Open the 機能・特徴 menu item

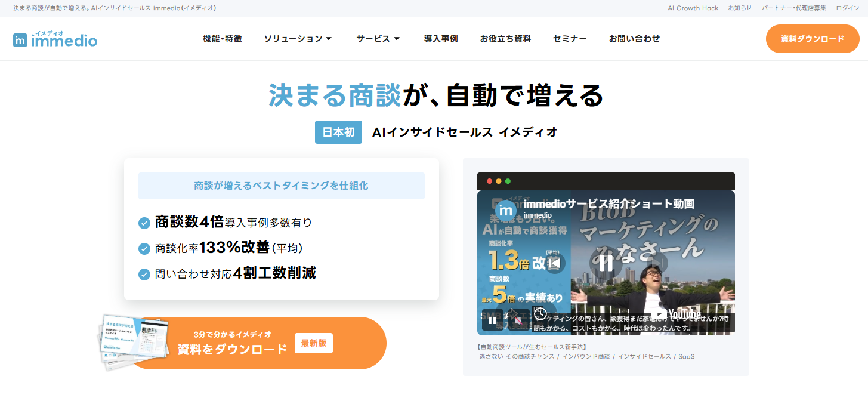tap(223, 39)
